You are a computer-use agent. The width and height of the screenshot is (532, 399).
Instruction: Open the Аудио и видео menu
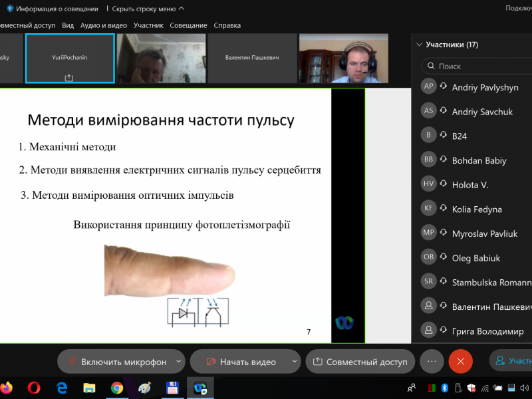(104, 25)
